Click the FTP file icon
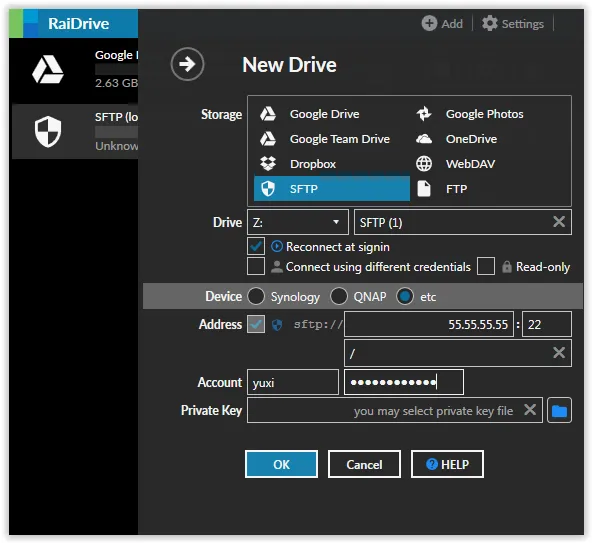The width and height of the screenshot is (592, 543). 424,188
